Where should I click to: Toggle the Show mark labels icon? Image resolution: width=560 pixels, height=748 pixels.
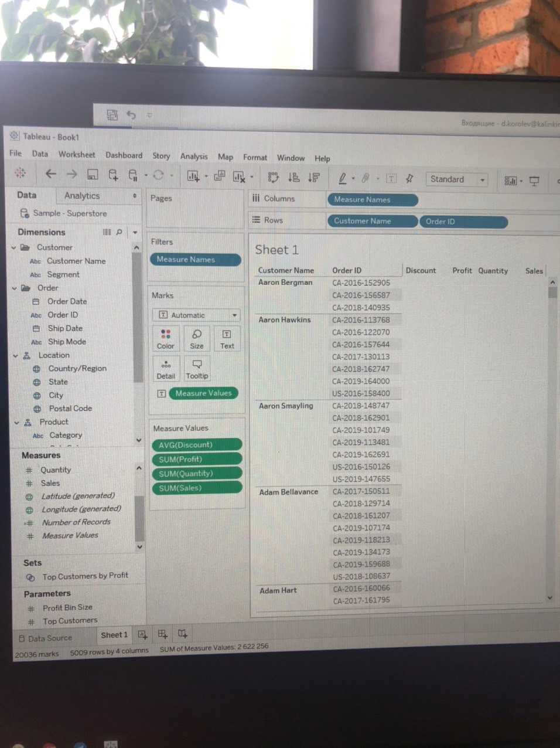point(391,178)
